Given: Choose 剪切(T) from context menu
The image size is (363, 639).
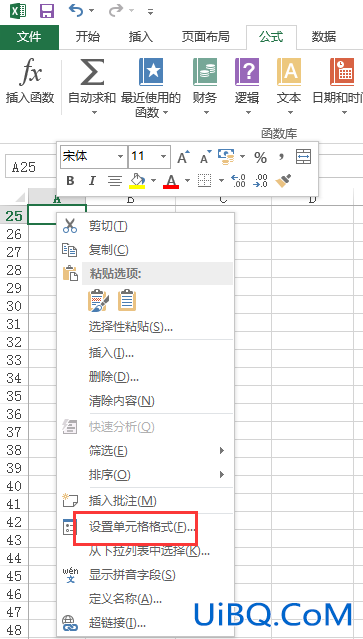Looking at the screenshot, I should 145,226.
